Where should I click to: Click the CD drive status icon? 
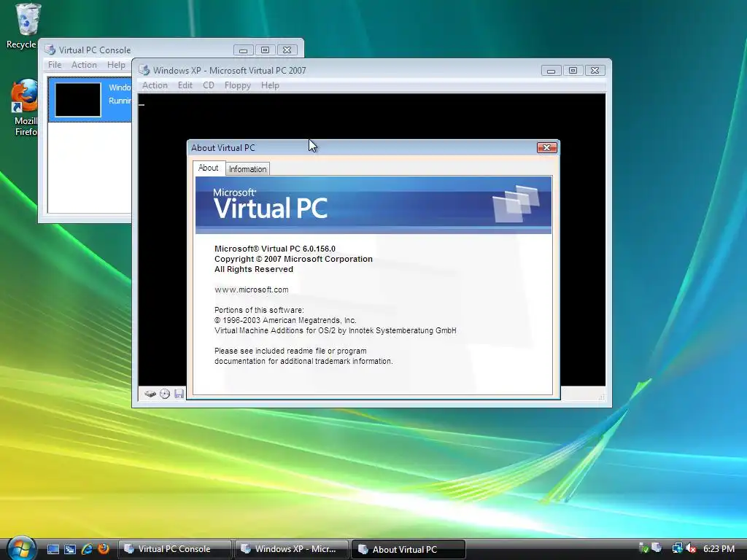point(165,394)
